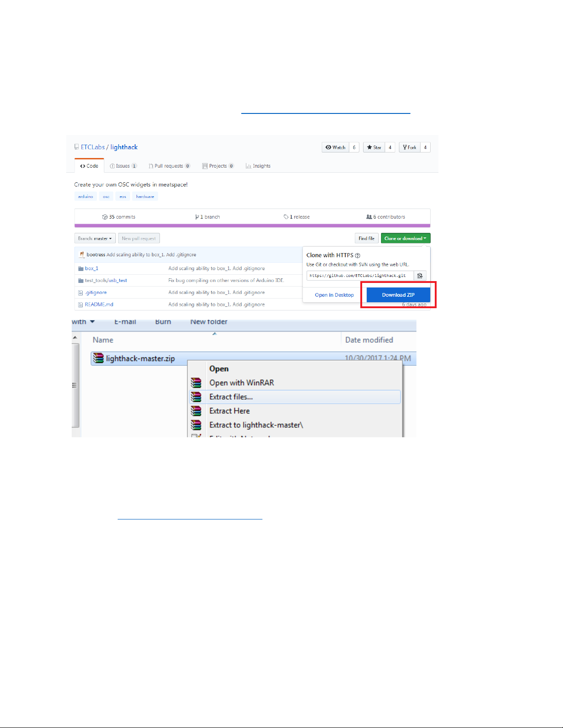The image size is (563, 728).
Task: Choose Extract to lighthack-master\ menu entry
Action: 295,425
